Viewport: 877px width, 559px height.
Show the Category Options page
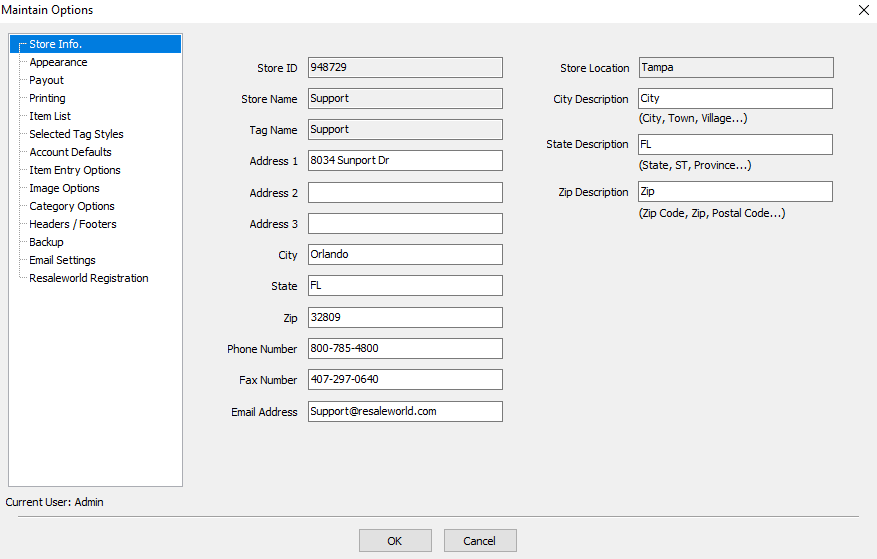click(71, 206)
